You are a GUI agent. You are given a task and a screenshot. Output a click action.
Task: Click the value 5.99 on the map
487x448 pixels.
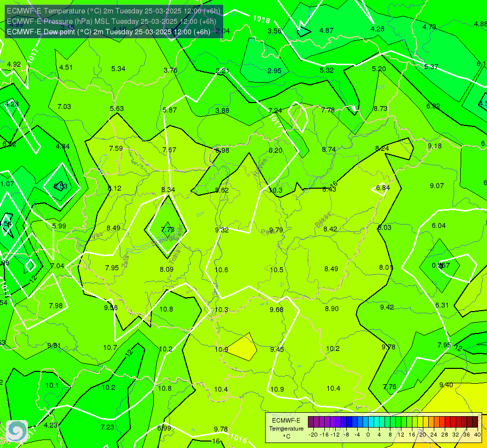click(59, 226)
